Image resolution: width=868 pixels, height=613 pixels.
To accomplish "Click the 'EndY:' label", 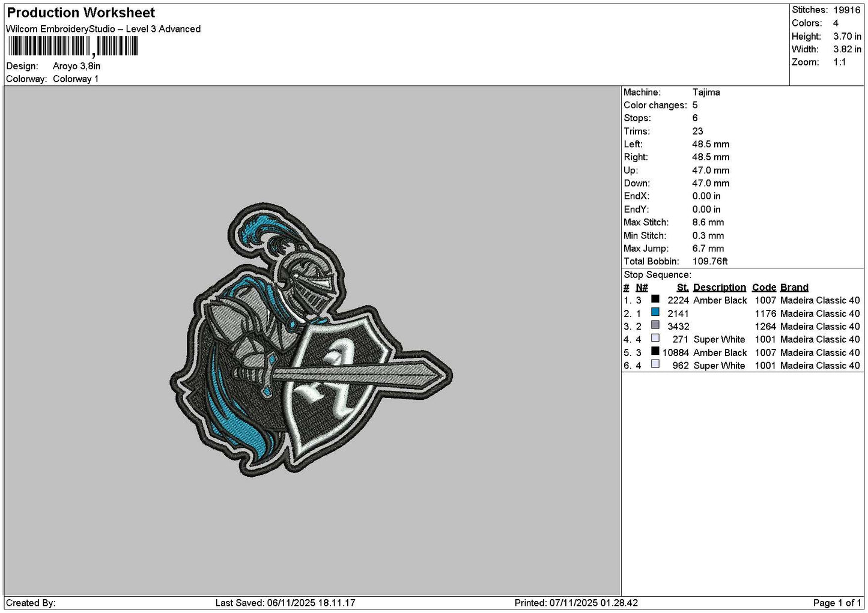I will tap(636, 210).
